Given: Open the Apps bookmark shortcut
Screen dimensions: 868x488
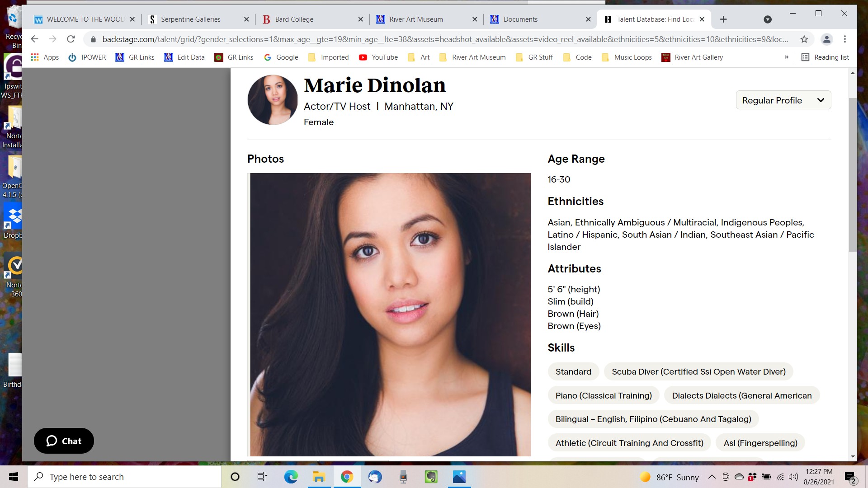Looking at the screenshot, I should click(x=45, y=57).
